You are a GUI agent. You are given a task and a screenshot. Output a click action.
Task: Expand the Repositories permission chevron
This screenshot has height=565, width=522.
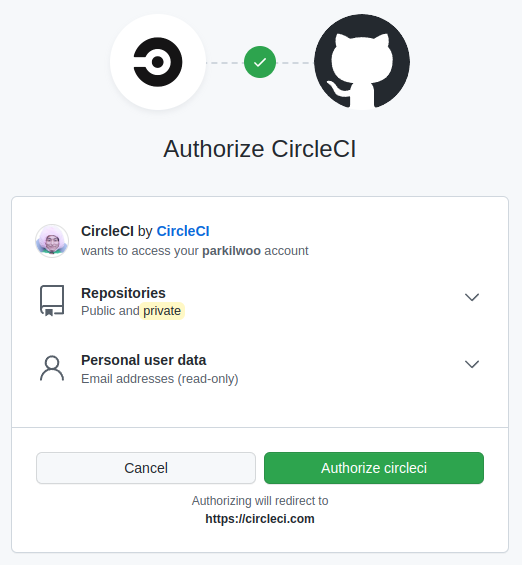[472, 297]
